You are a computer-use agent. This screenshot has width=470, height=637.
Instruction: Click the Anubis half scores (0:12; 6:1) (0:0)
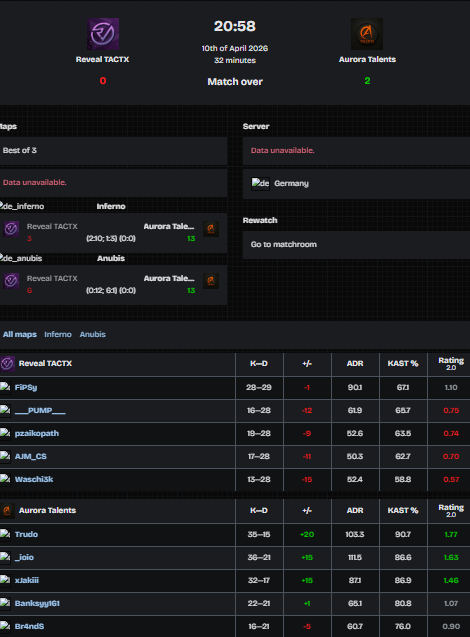111,290
